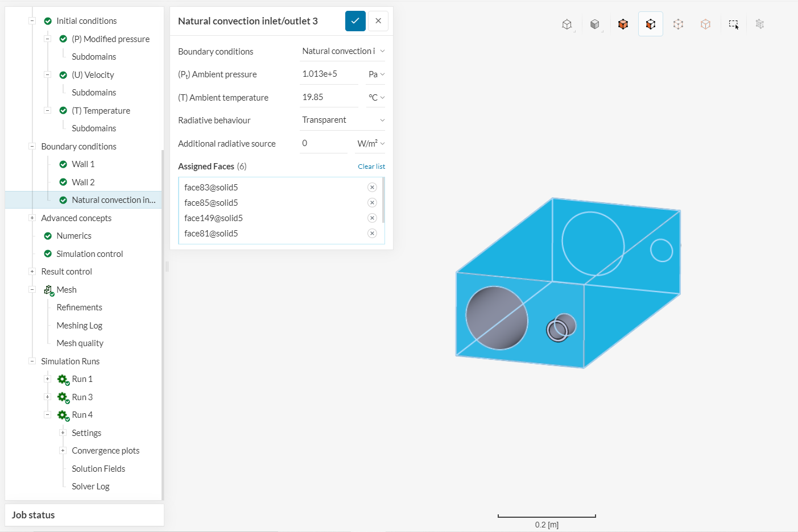Click the green check beside Simulation control
The image size is (798, 532).
(48, 254)
